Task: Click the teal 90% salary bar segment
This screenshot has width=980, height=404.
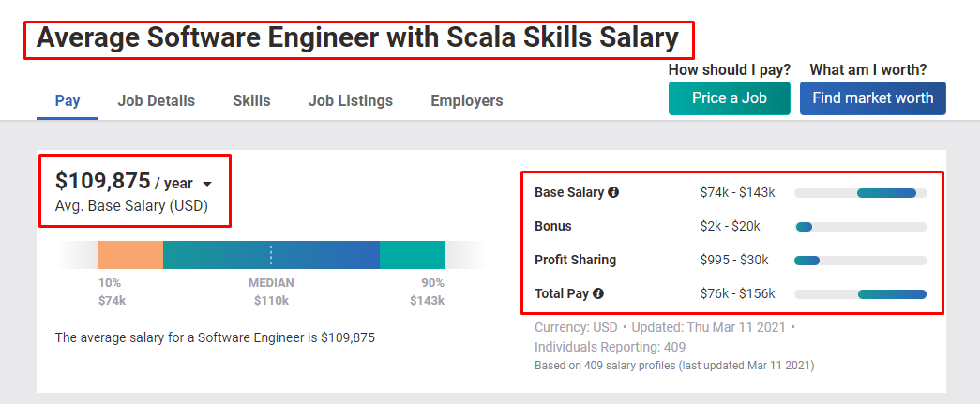Action: coord(412,255)
